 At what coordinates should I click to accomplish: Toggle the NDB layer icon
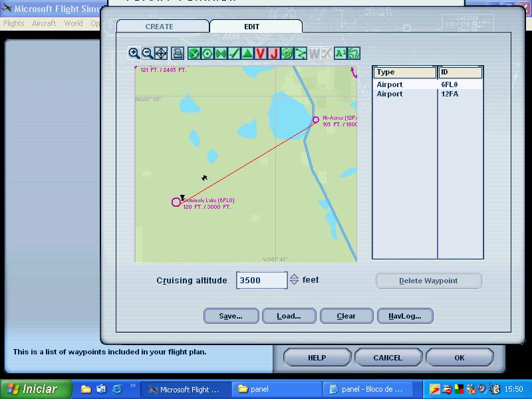click(221, 53)
